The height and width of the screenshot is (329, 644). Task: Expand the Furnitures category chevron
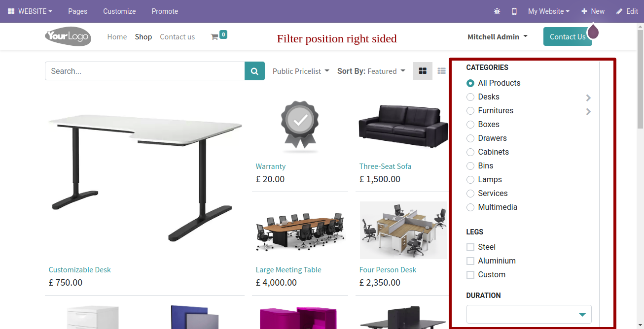point(588,111)
